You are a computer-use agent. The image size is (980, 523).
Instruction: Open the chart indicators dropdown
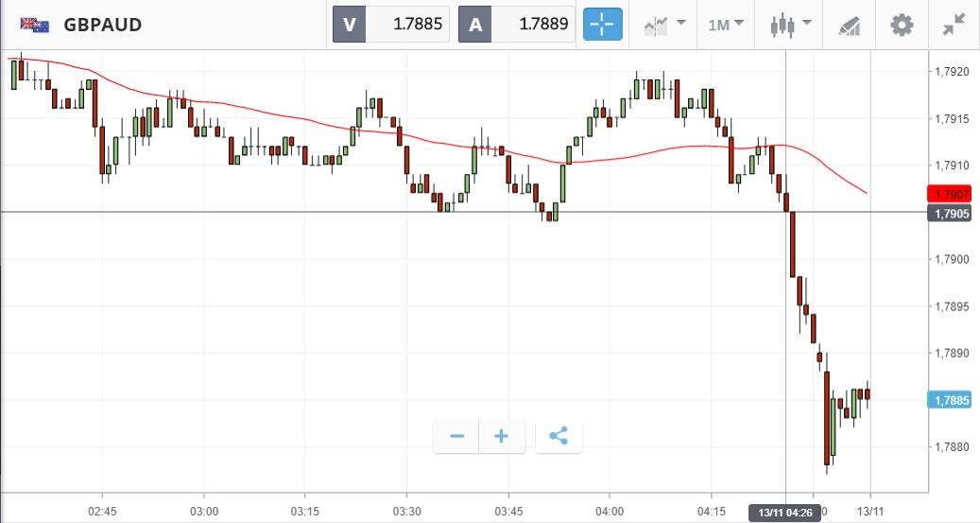click(665, 26)
